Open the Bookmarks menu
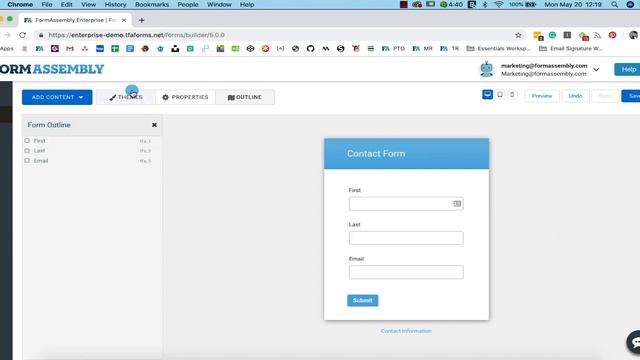This screenshot has height=360, width=640. [152, 4]
